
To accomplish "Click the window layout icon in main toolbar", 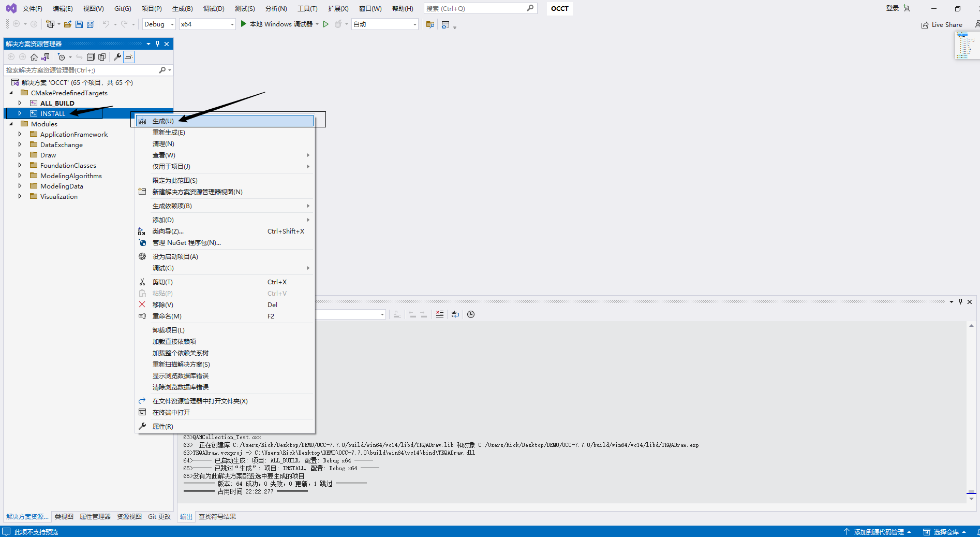I will [x=446, y=24].
